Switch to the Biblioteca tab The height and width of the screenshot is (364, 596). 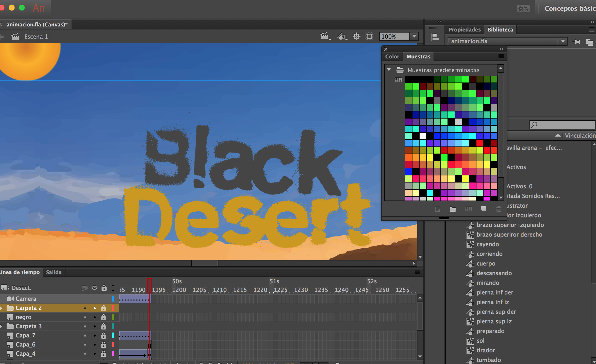tap(500, 30)
